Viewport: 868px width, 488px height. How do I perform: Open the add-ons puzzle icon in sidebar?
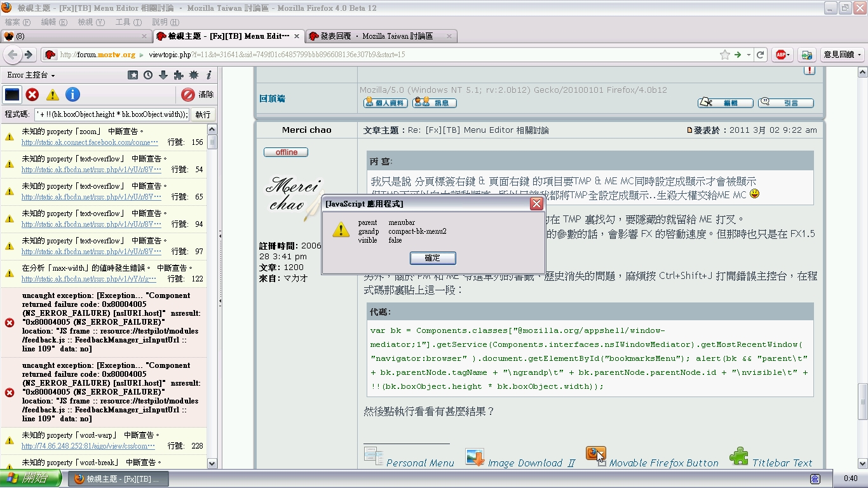179,75
